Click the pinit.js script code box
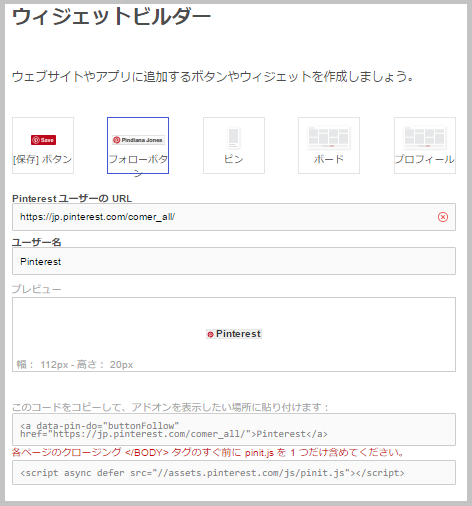The image size is (472, 506). coord(234,472)
